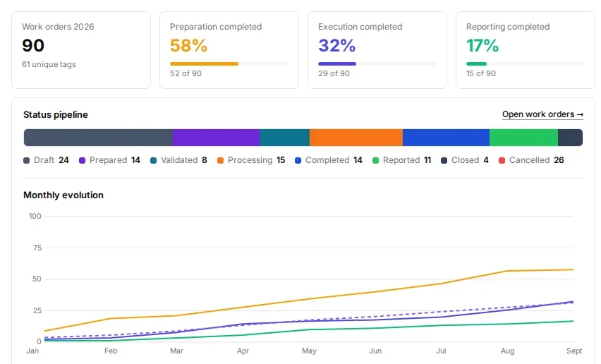The height and width of the screenshot is (364, 601).
Task: Click the Closed legend dot
Action: click(x=444, y=161)
